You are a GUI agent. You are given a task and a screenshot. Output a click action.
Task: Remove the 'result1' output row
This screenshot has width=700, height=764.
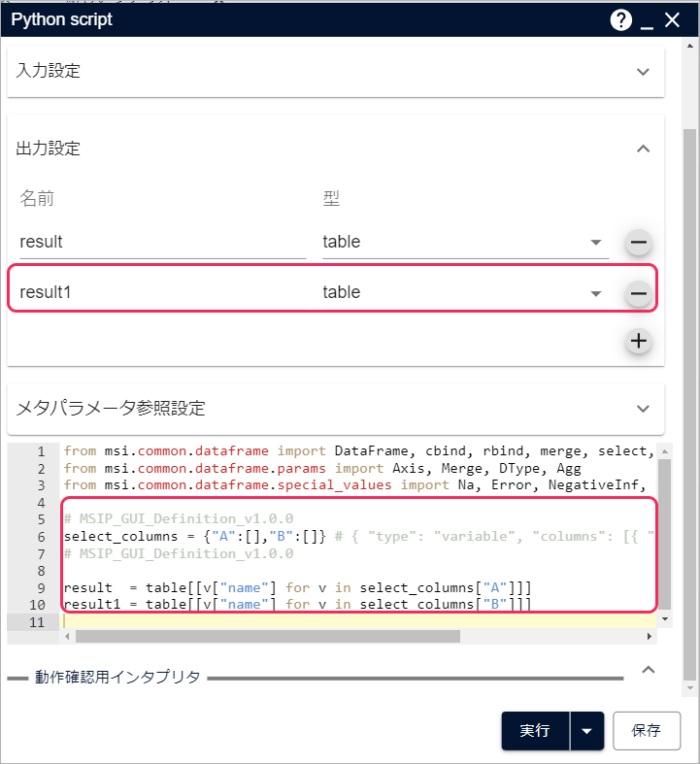[639, 293]
